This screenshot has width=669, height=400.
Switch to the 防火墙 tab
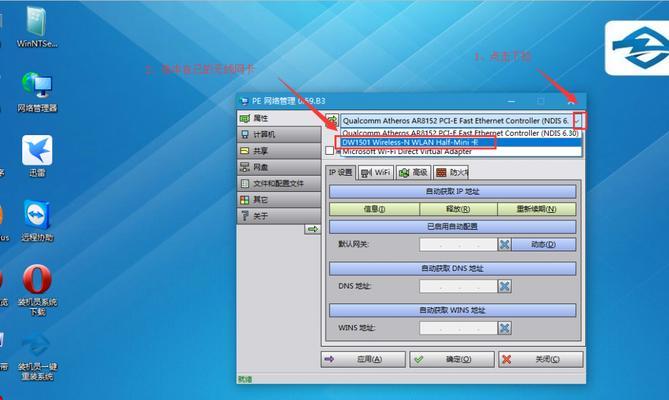[x=451, y=173]
